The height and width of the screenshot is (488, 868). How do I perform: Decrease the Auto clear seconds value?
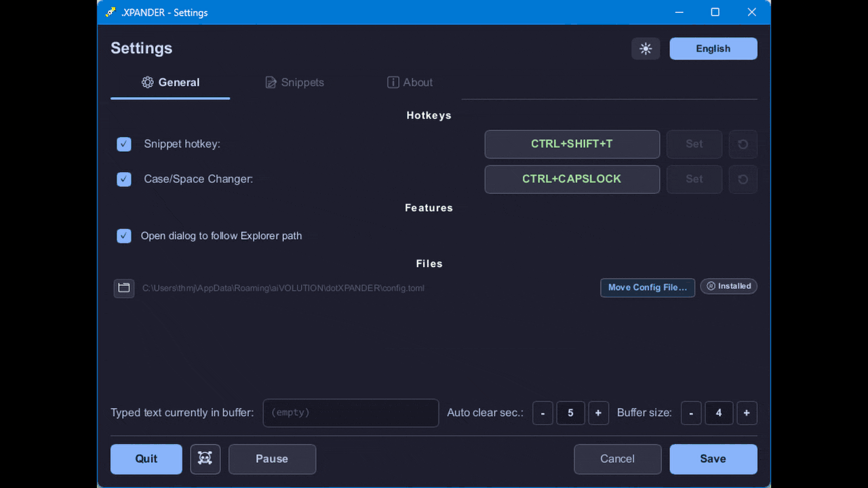[542, 413]
